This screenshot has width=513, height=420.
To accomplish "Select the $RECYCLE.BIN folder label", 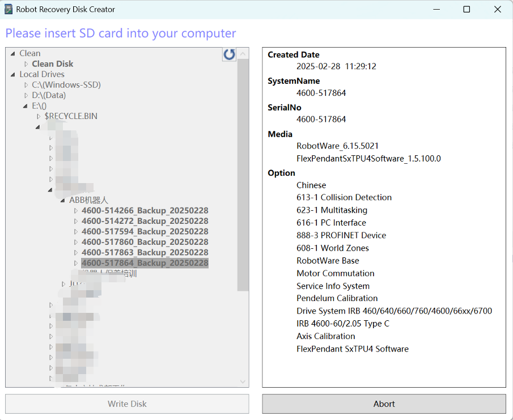I will pos(71,116).
